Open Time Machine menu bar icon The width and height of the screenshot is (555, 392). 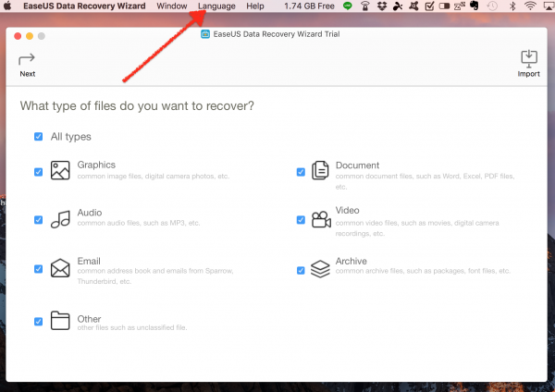492,6
